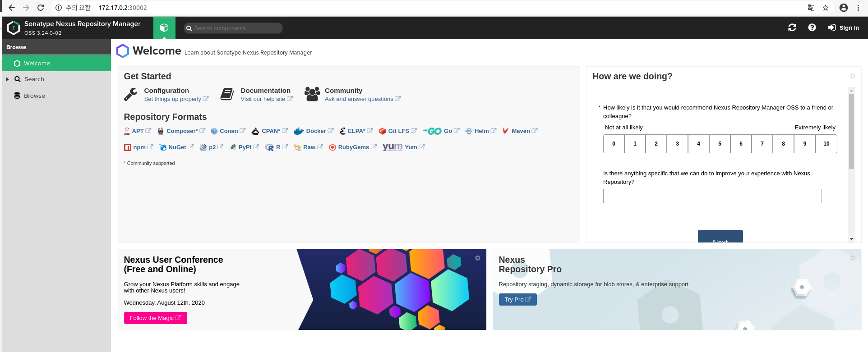
Task: Open the Raw format link
Action: 308,147
